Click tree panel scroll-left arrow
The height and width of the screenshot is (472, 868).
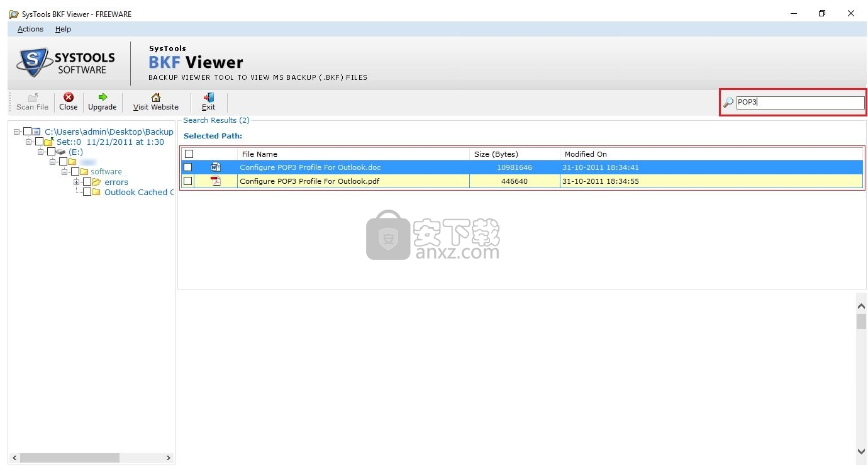coord(15,458)
